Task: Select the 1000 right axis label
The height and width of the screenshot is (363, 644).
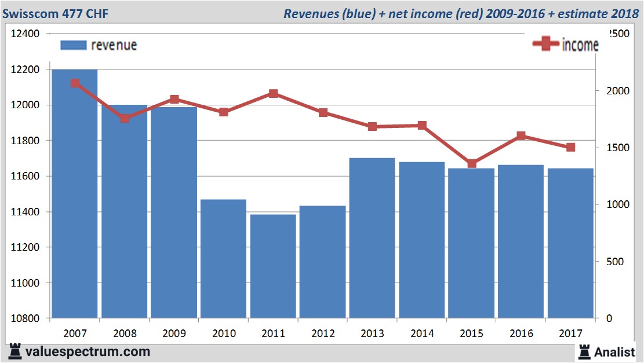Action: pos(618,204)
